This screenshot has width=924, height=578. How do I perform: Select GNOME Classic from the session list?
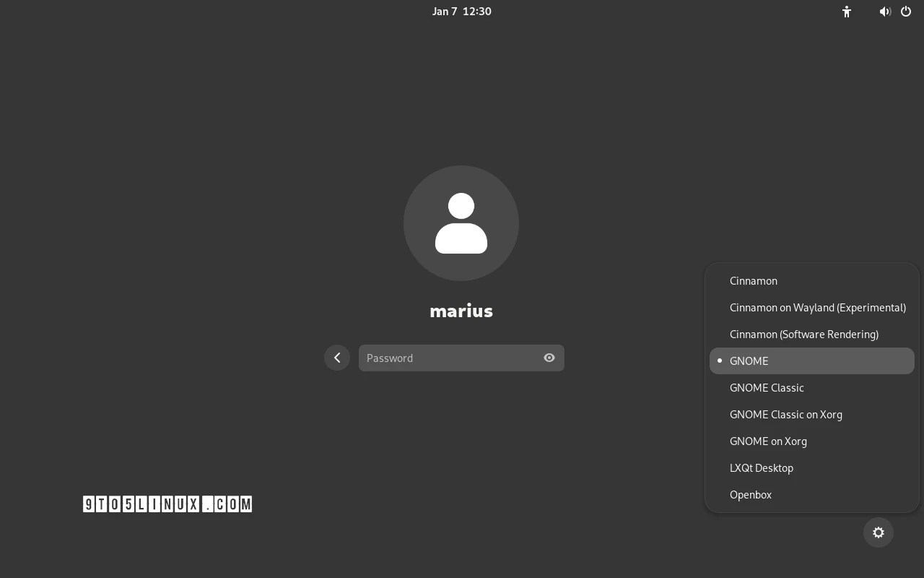767,388
